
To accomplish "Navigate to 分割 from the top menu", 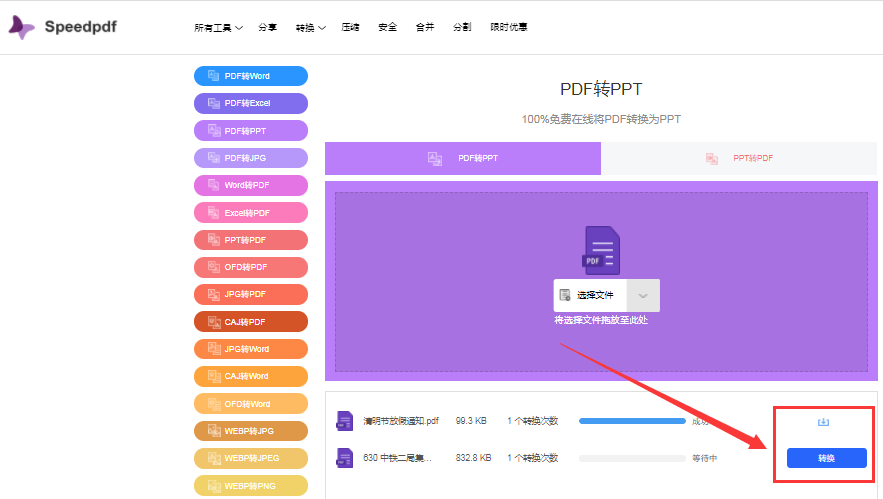I will pos(462,27).
